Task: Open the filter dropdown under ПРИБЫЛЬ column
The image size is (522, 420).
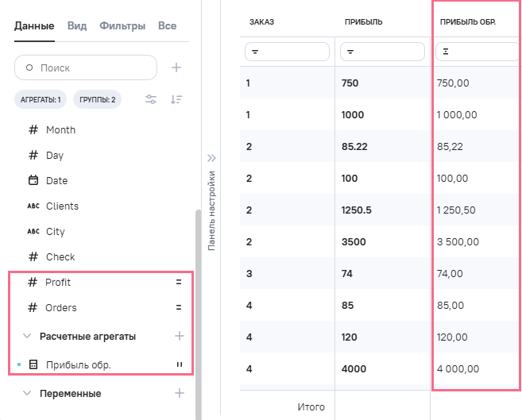Action: point(382,52)
